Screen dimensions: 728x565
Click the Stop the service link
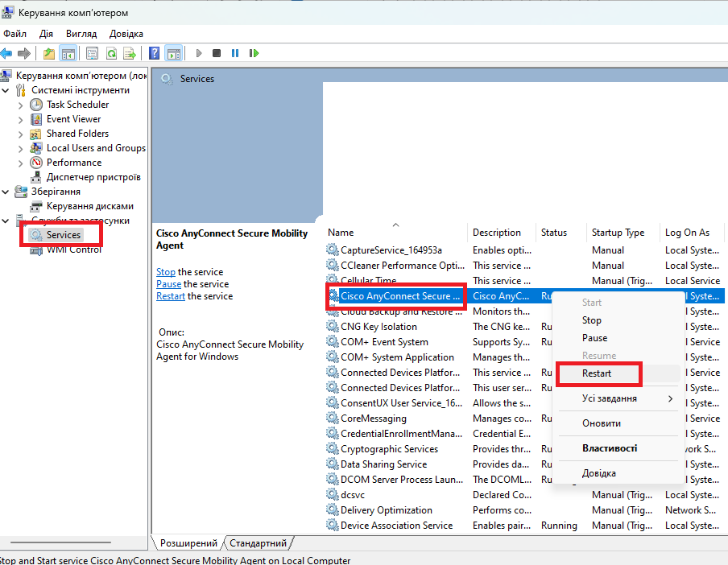pyautogui.click(x=166, y=272)
